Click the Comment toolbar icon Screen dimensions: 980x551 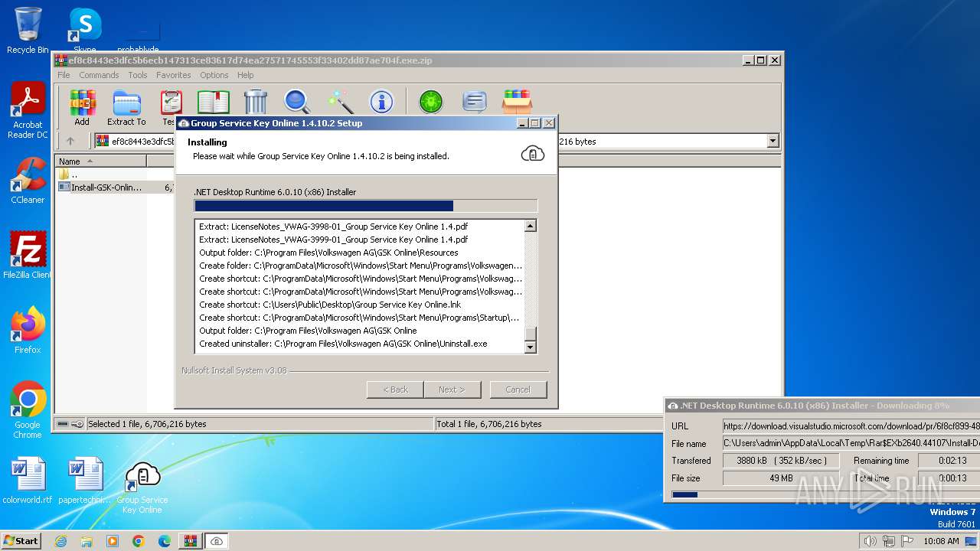(475, 102)
